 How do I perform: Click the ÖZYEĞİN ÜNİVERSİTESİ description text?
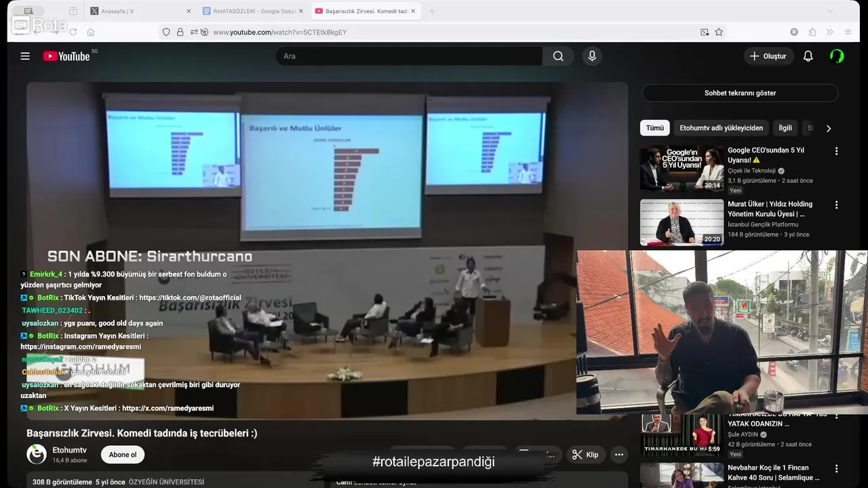pos(166,482)
